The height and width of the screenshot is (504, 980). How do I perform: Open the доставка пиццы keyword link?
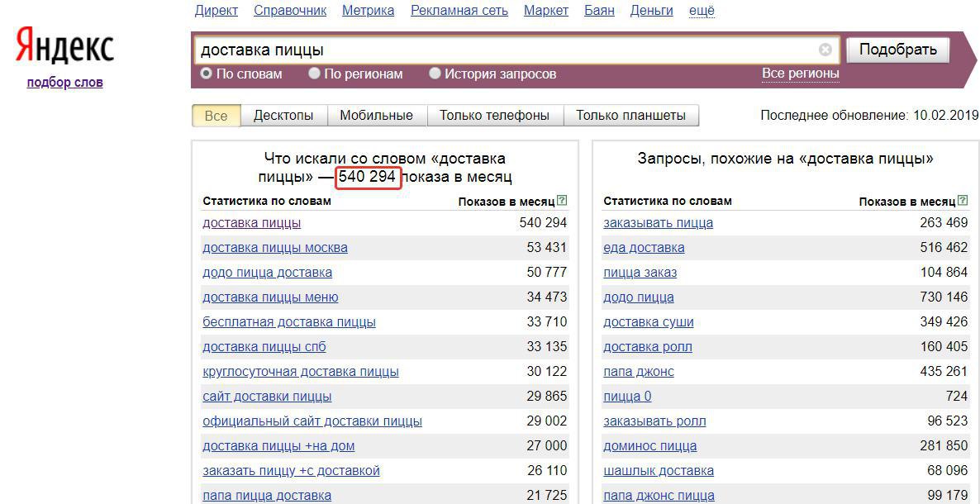251,222
